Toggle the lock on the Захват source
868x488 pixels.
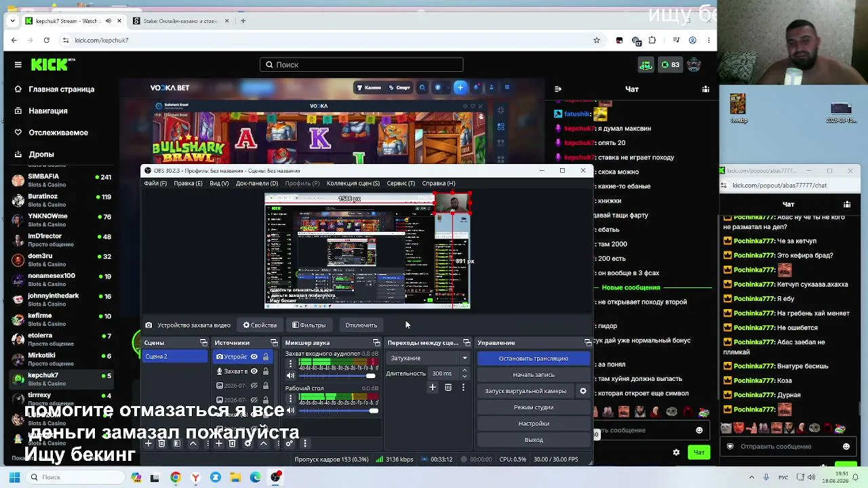coord(266,371)
